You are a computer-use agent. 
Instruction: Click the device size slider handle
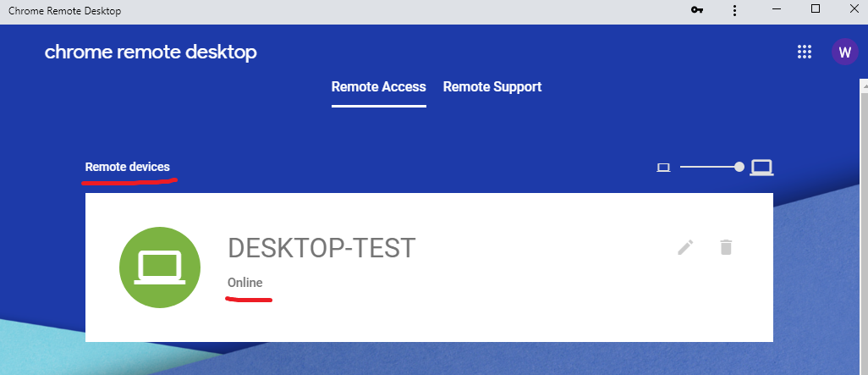[x=739, y=167]
